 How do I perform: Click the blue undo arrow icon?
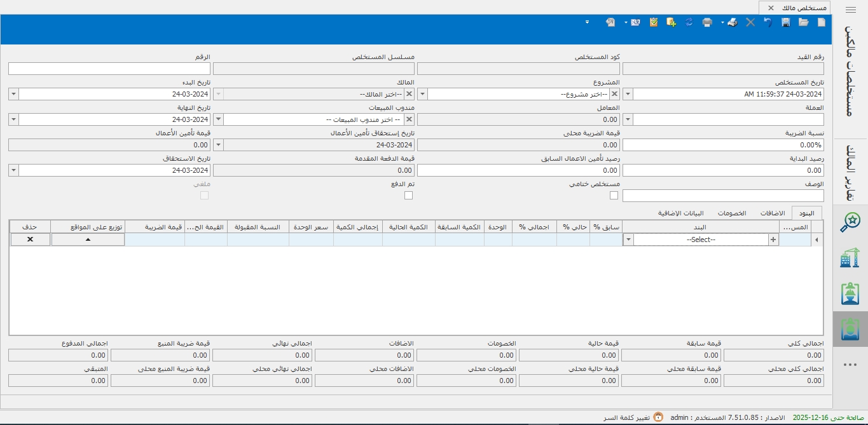pos(768,22)
